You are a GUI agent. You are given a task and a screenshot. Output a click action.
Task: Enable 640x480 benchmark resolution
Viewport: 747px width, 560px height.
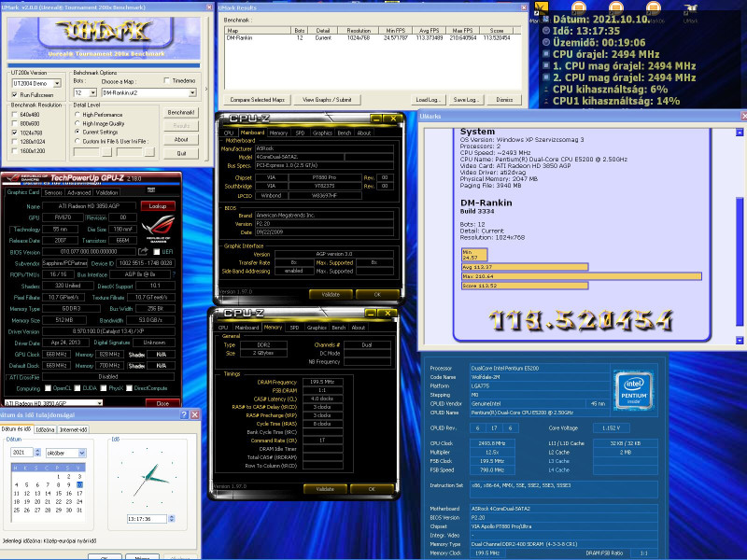pyautogui.click(x=14, y=115)
